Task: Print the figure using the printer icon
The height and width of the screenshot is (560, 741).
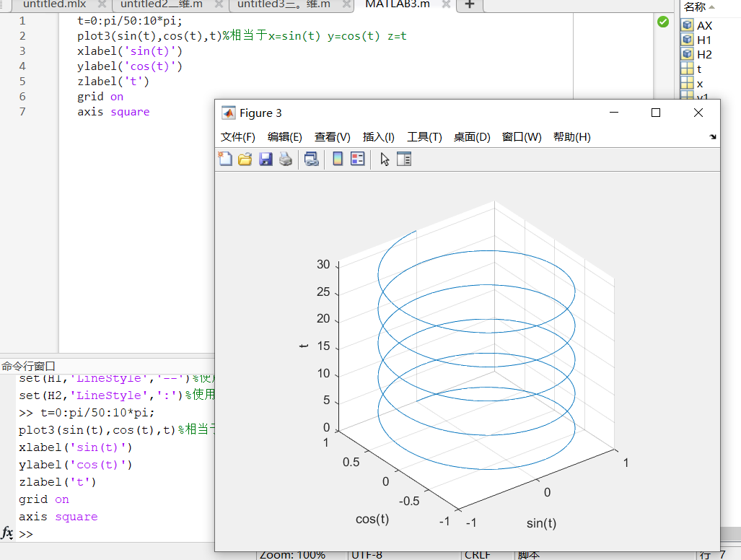Action: point(286,159)
